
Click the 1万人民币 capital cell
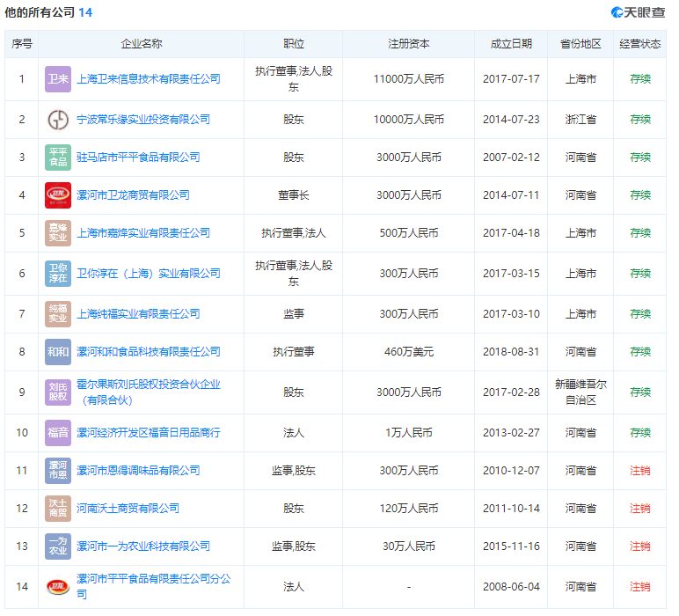[x=409, y=433]
